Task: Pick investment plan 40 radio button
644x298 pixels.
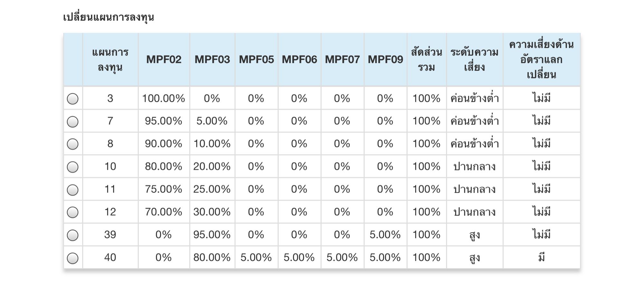Action: pyautogui.click(x=72, y=258)
